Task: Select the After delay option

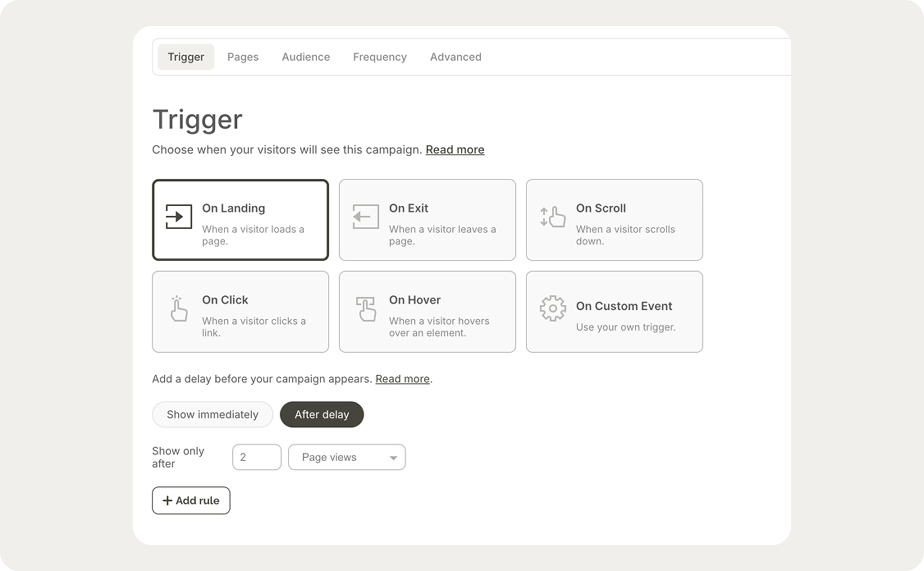Action: 322,414
